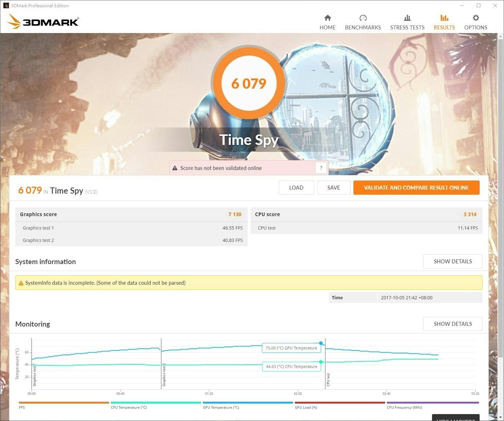
Task: Click Score has not been validated text
Action: [x=221, y=168]
